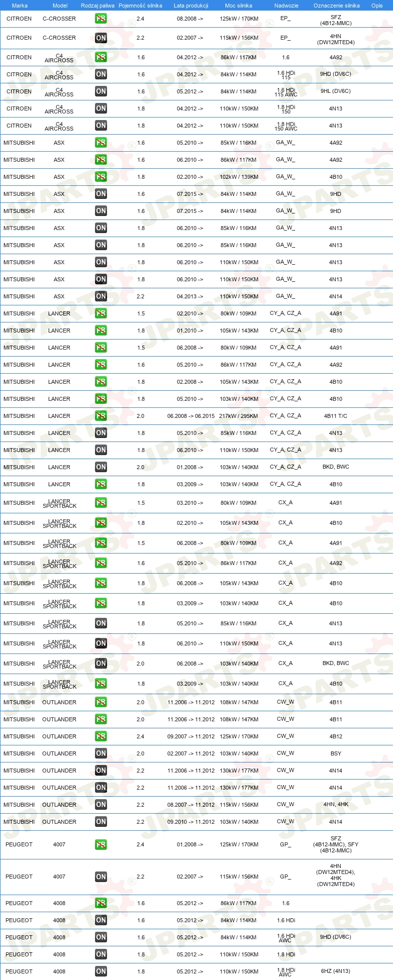Click the Marka column header
Screen dimensions: 393x980
pos(20,6)
